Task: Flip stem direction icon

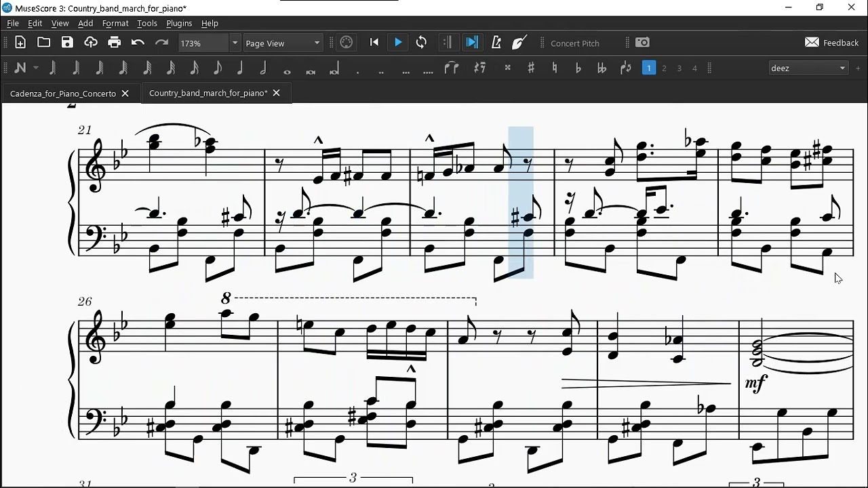Action: pos(625,68)
